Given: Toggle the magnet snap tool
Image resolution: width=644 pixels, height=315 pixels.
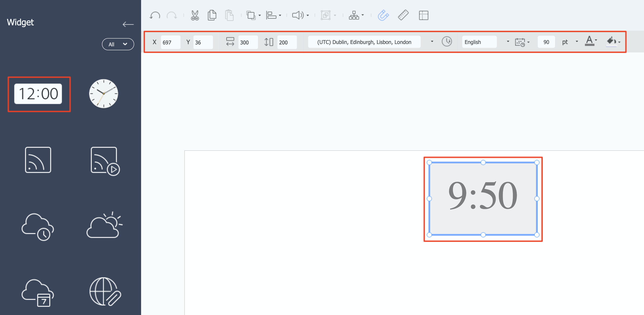Looking at the screenshot, I should pyautogui.click(x=383, y=16).
